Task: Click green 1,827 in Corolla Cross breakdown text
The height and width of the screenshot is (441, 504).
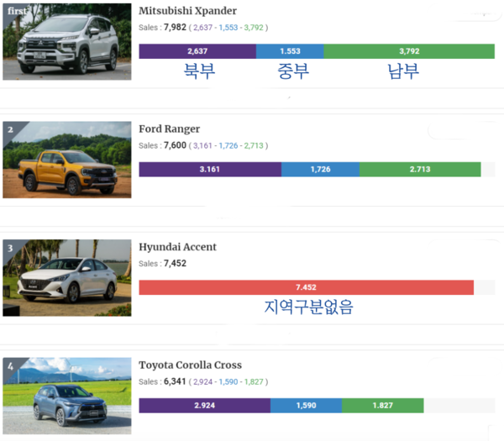Action: 254,382
